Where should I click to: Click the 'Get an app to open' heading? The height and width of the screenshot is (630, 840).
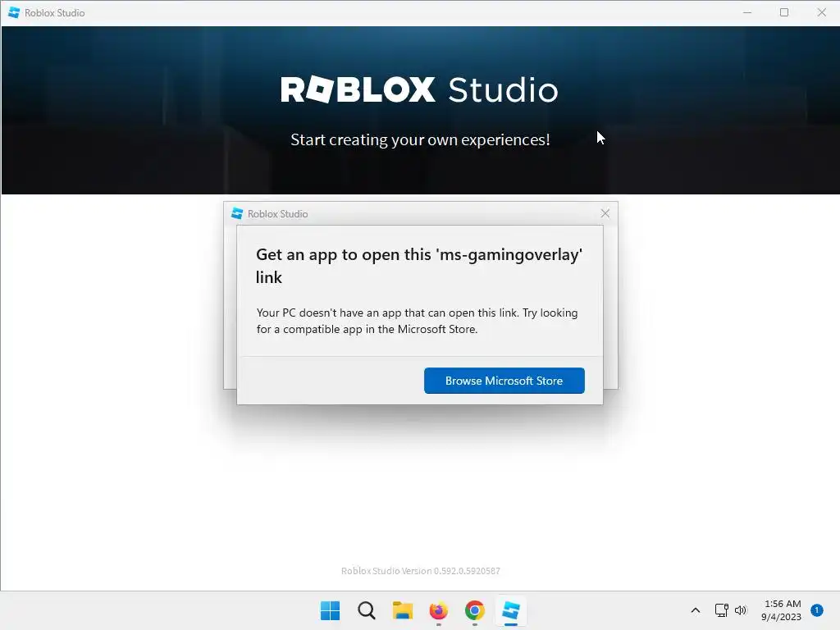pos(419,266)
